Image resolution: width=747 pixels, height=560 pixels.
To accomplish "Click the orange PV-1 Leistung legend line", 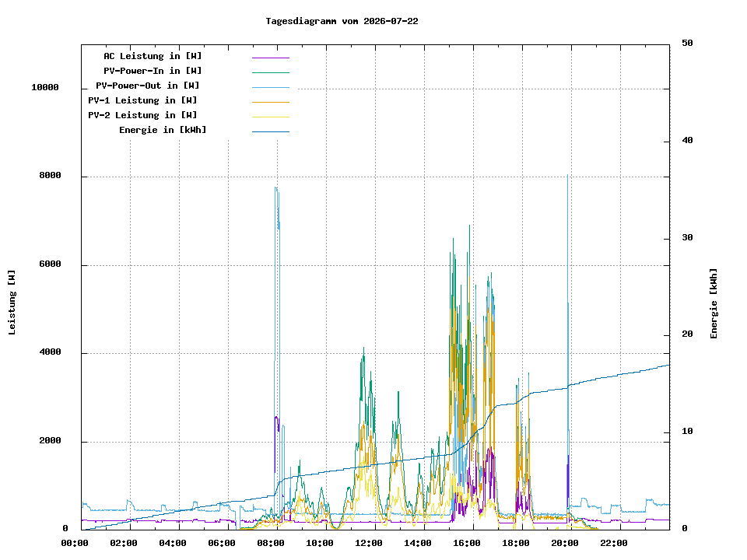I will coord(271,102).
